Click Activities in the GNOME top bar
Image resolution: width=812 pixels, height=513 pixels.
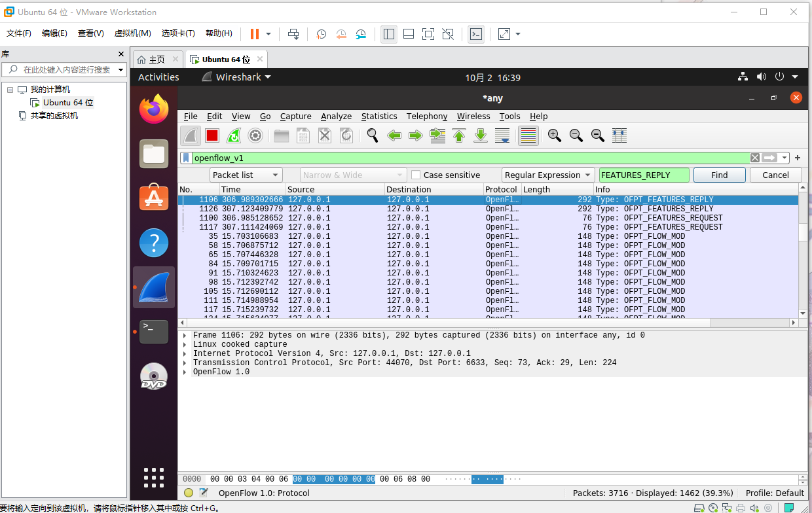pyautogui.click(x=158, y=77)
